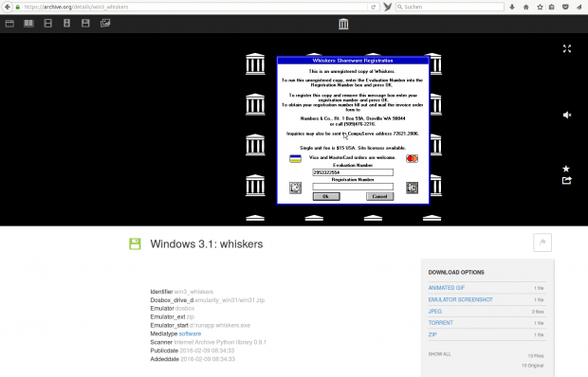This screenshot has height=377, width=588.
Task: Bookmark this page with the star icon
Action: click(x=540, y=7)
